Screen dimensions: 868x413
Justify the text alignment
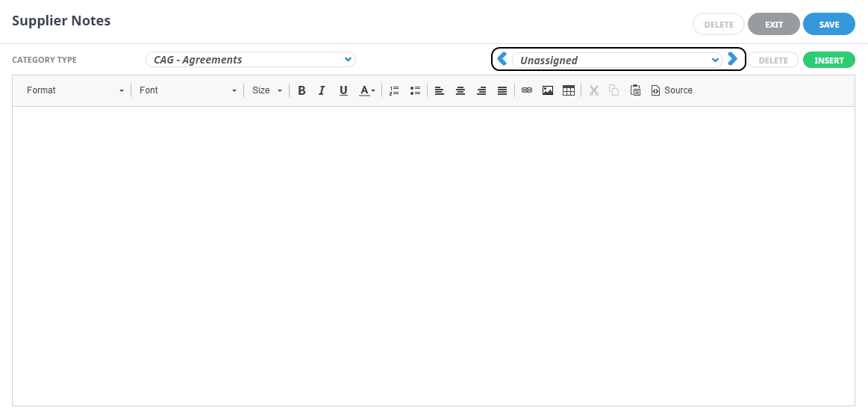pyautogui.click(x=502, y=90)
